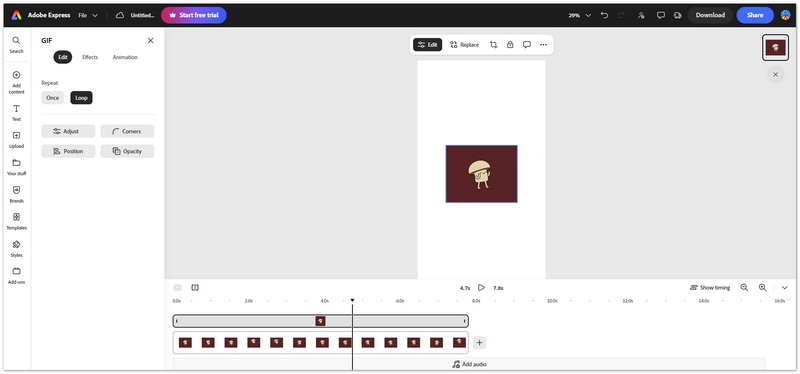Zoom out the timeline
Screen dimensions: 800x374
(x=744, y=288)
